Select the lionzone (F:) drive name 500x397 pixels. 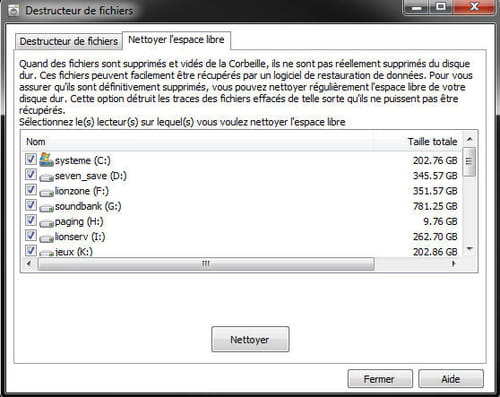pos(82,191)
